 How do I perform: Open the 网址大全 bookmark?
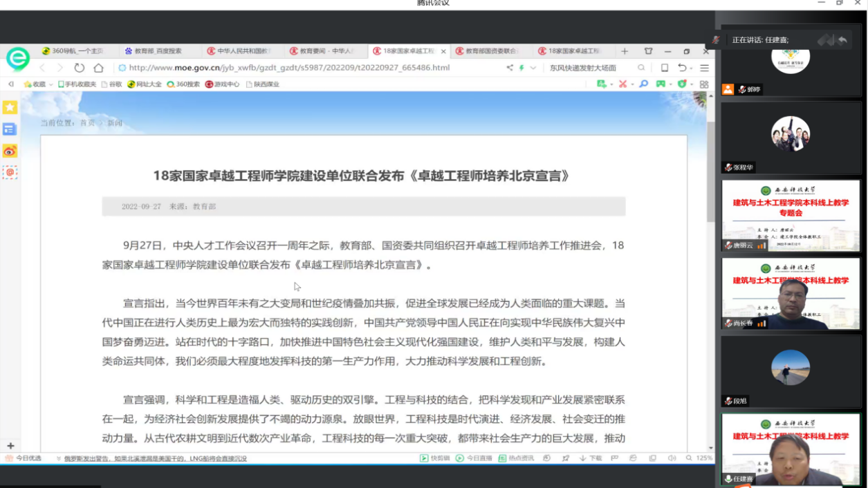coord(145,84)
